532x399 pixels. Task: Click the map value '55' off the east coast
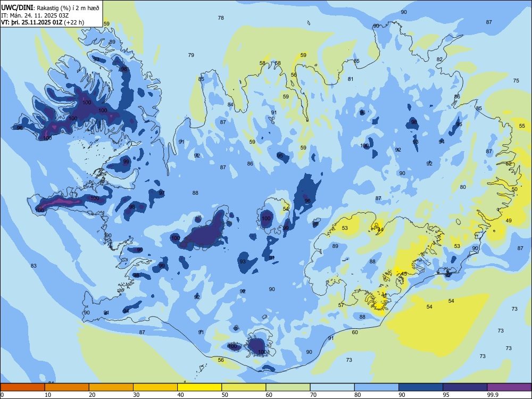click(x=522, y=126)
